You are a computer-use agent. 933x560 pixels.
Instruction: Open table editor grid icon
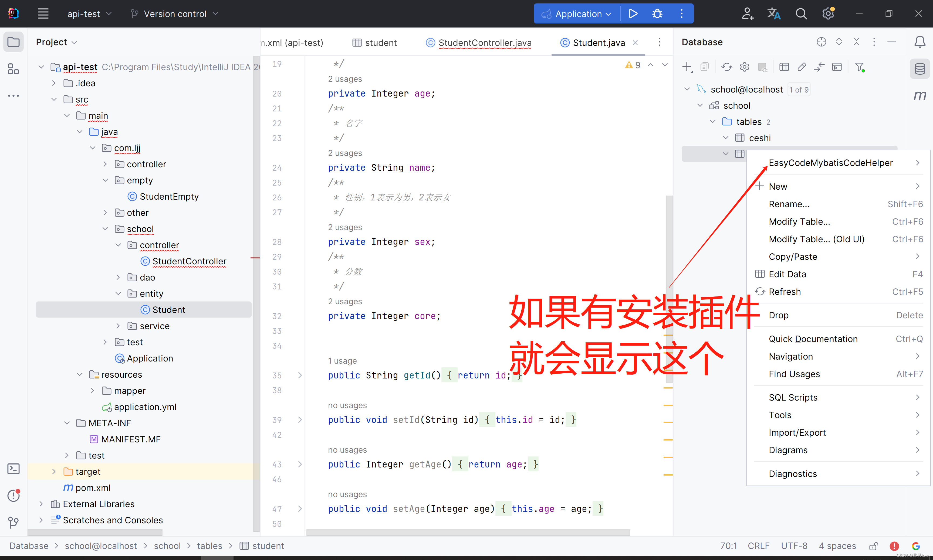tap(784, 67)
